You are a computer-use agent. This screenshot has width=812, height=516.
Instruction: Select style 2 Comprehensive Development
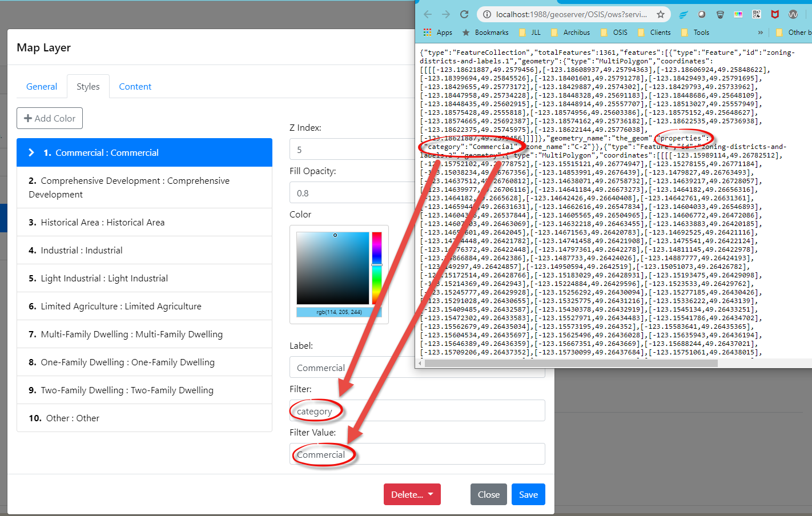(144, 187)
